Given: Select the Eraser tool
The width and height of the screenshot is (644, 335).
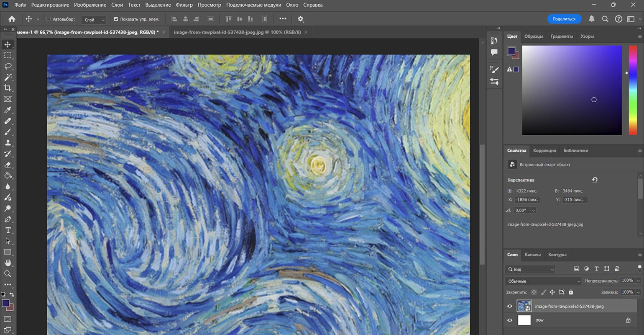Looking at the screenshot, I should pos(8,165).
